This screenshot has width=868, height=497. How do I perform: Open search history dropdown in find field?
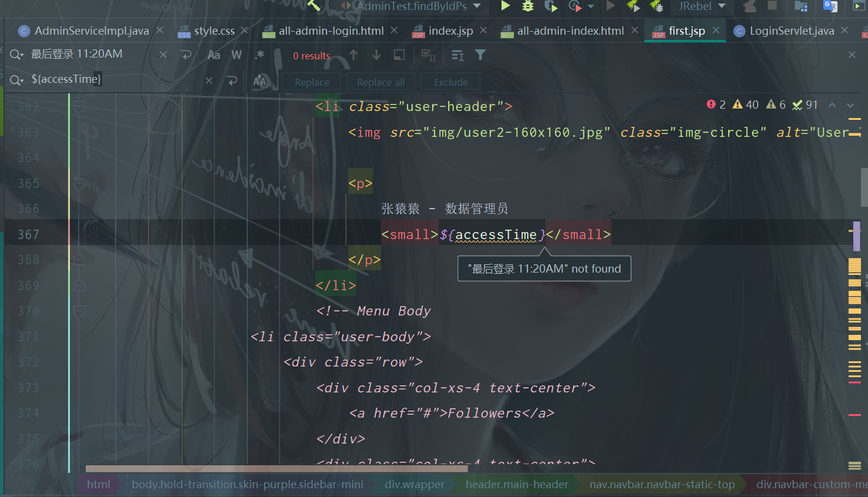tap(17, 55)
